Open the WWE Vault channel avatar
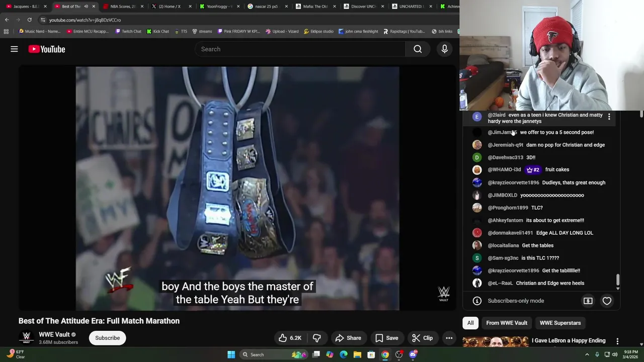This screenshot has width=644, height=362. (x=26, y=338)
